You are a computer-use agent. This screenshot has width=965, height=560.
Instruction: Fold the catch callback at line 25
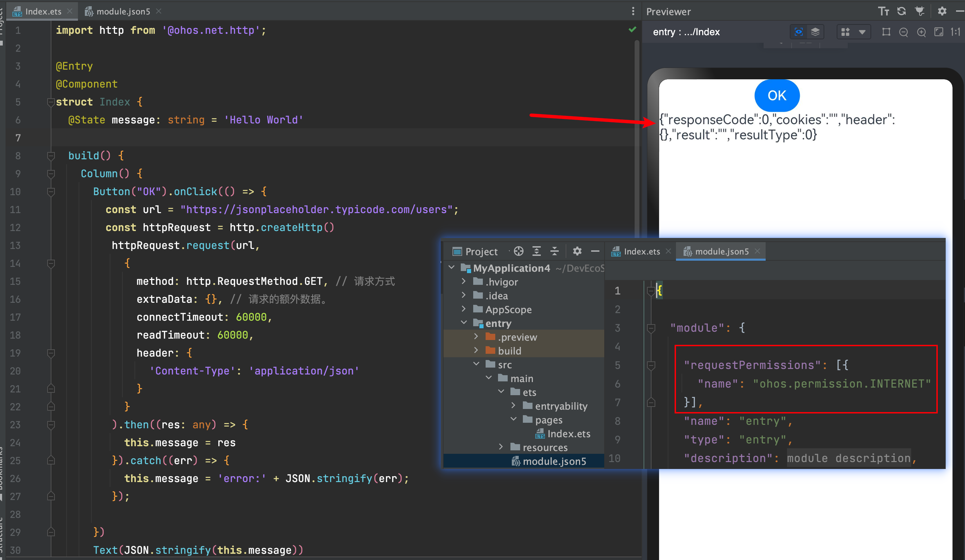point(51,460)
